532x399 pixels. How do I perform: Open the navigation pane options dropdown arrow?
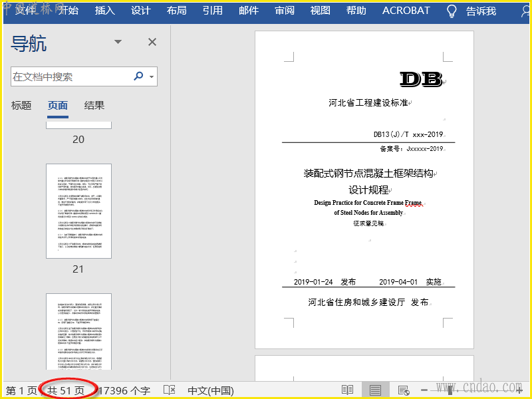[118, 42]
